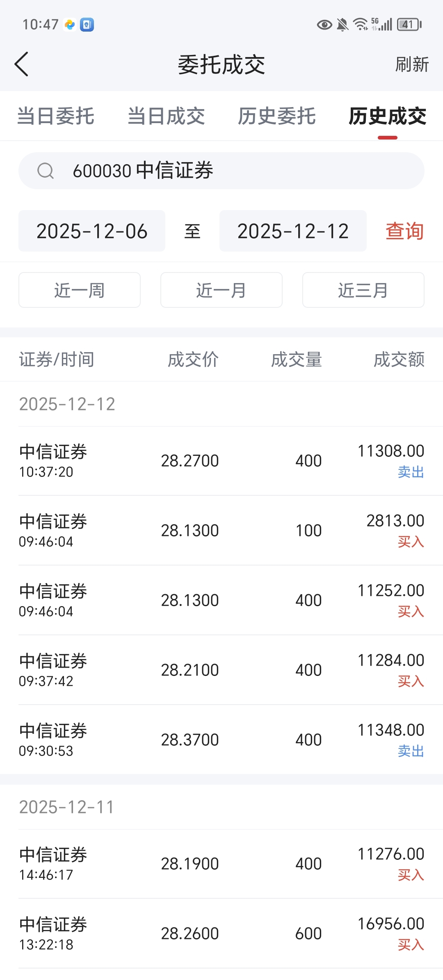Tap the 查询 query button
Image resolution: width=443 pixels, height=980 pixels.
[404, 231]
